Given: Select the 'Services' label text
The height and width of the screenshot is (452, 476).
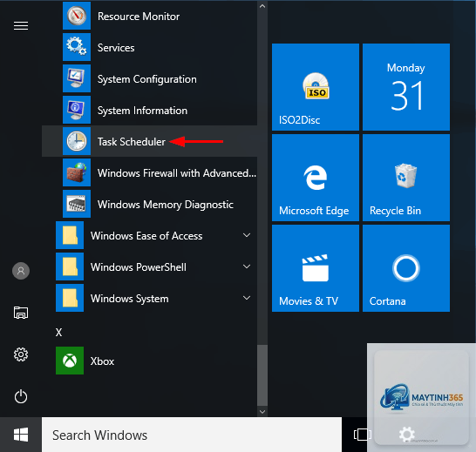Looking at the screenshot, I should tap(116, 48).
